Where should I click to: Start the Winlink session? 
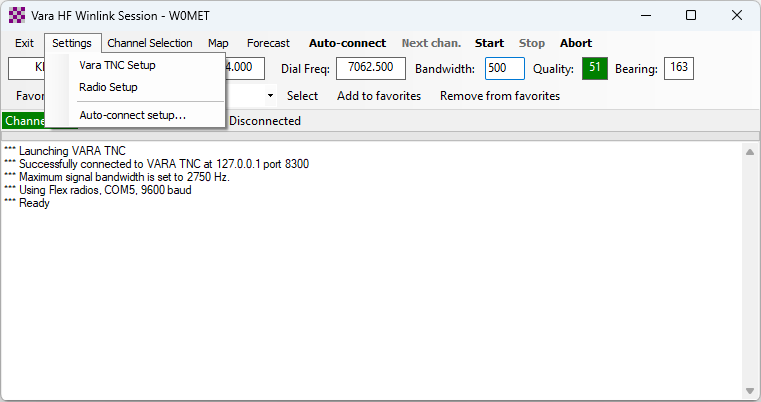coord(489,43)
